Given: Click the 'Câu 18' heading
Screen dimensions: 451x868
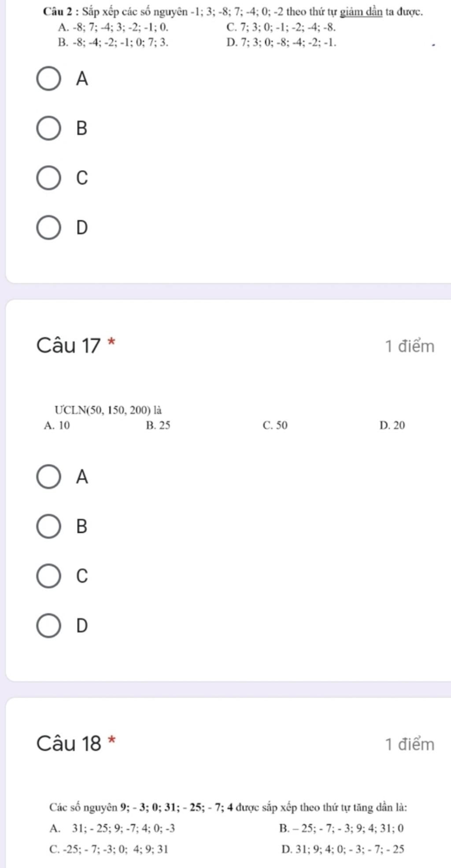Looking at the screenshot, I should pyautogui.click(x=69, y=744).
